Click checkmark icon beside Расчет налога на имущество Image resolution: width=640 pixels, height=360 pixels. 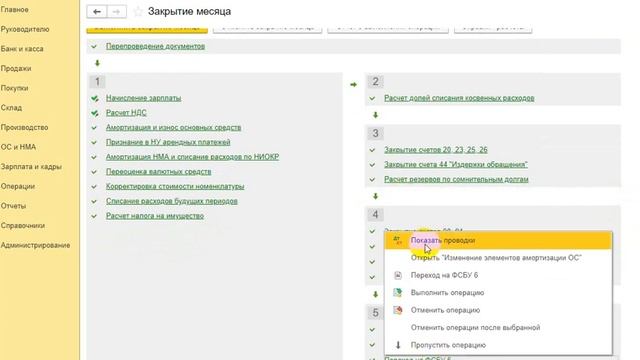pyautogui.click(x=94, y=216)
